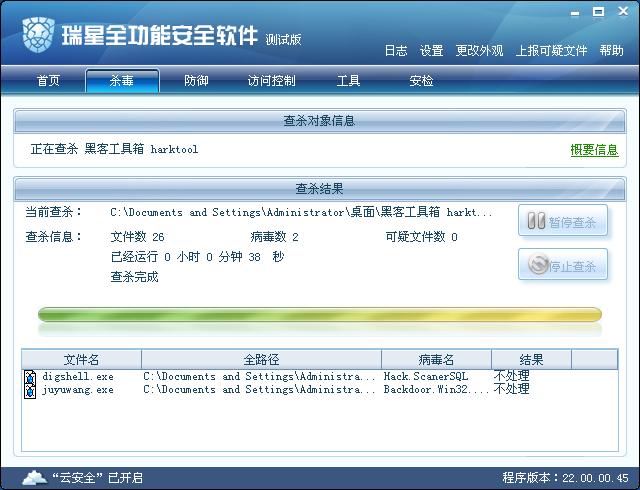Maximize the Rising window

598,12
